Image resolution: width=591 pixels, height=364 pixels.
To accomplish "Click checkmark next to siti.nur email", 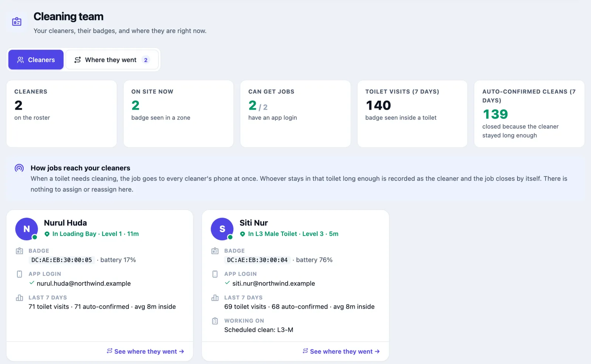I will pyautogui.click(x=228, y=283).
